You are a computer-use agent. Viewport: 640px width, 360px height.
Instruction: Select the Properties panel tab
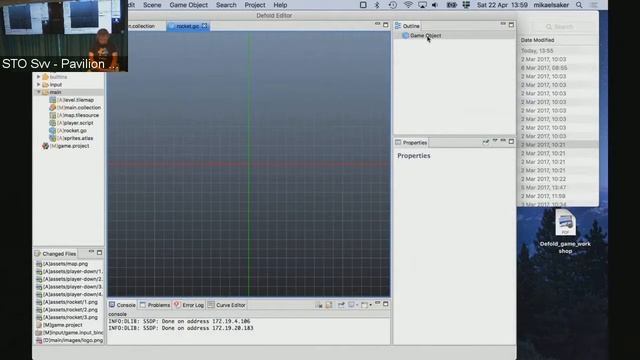[x=411, y=142]
